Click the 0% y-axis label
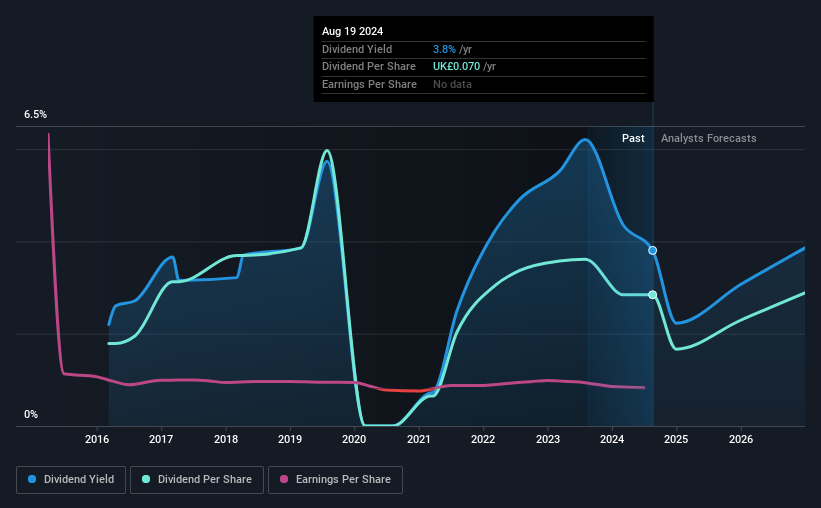Image resolution: width=821 pixels, height=508 pixels. [31, 414]
